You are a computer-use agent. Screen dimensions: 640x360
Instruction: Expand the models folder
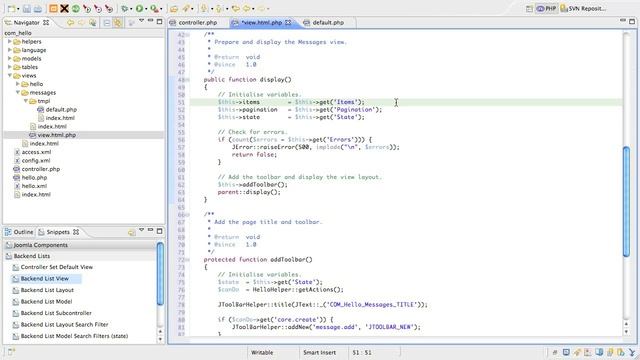10,58
